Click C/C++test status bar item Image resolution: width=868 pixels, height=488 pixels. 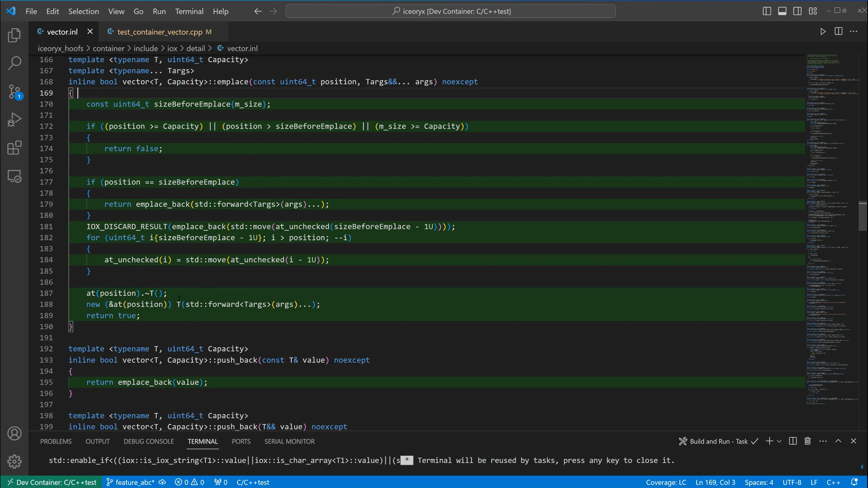pyautogui.click(x=253, y=482)
